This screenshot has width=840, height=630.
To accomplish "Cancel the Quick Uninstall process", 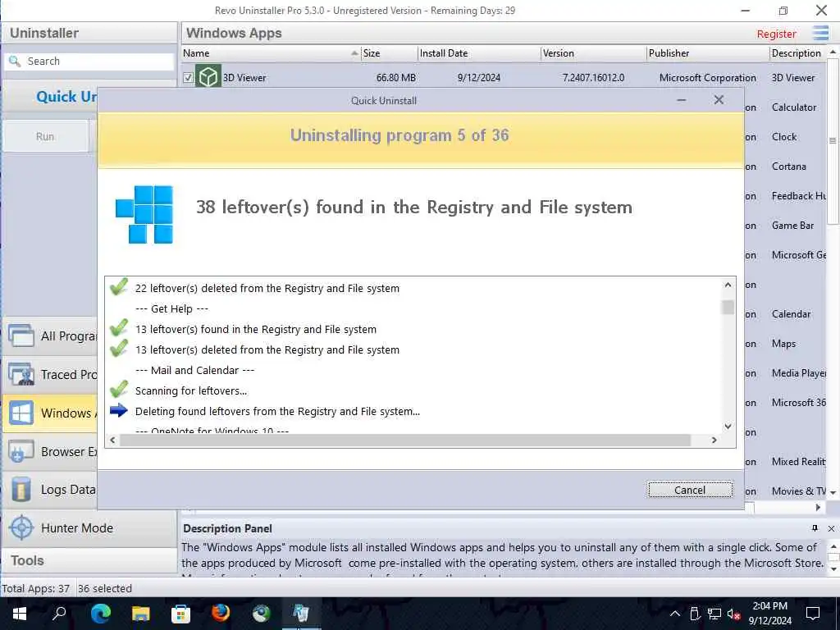I will pos(690,490).
